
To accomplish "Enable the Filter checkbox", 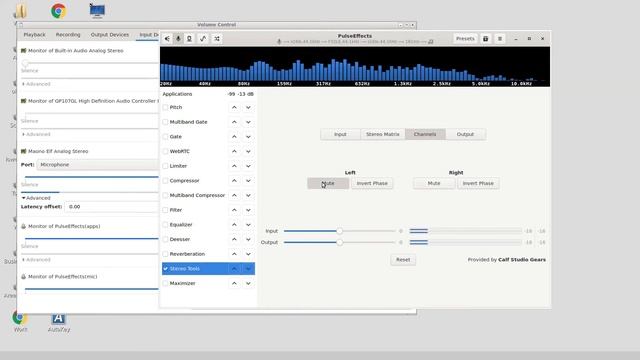I will click(165, 210).
